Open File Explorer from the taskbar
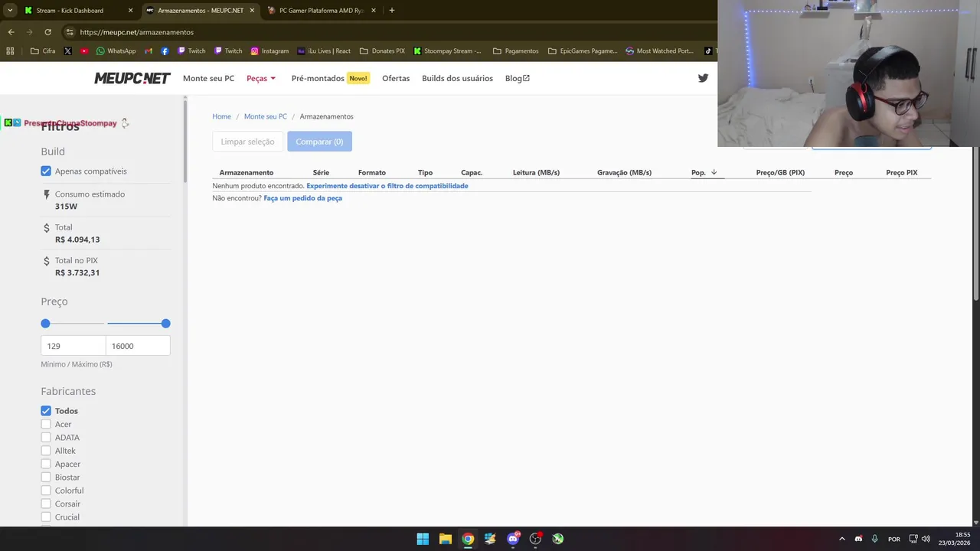The image size is (980, 551). tap(445, 539)
